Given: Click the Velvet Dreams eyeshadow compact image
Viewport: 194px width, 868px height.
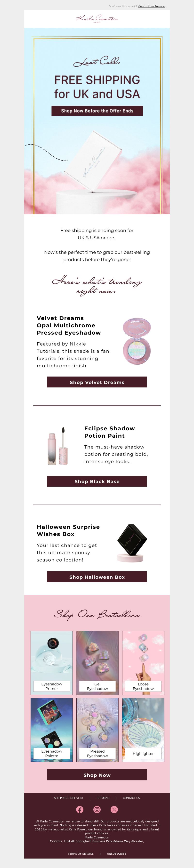Looking at the screenshot, I should tap(137, 341).
